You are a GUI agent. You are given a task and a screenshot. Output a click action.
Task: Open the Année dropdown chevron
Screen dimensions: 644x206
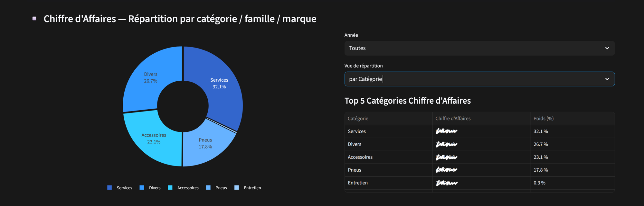(x=607, y=48)
